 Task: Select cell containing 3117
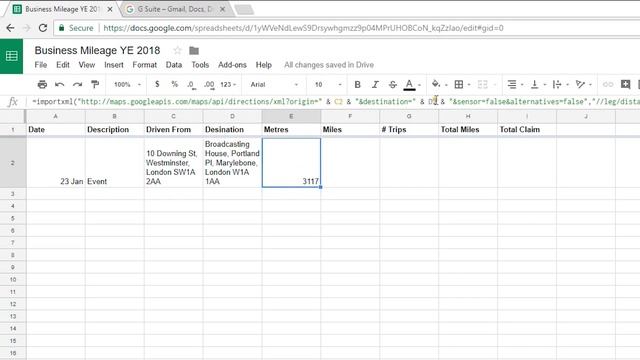click(291, 163)
